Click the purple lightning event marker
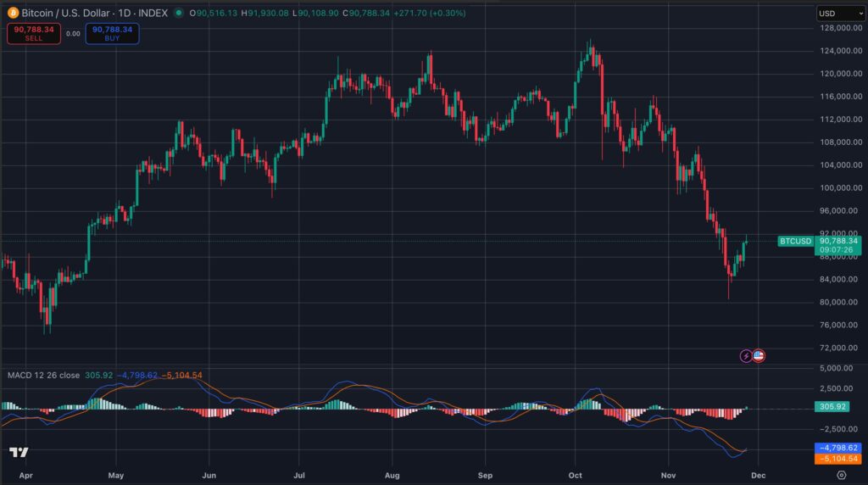 [x=746, y=356]
